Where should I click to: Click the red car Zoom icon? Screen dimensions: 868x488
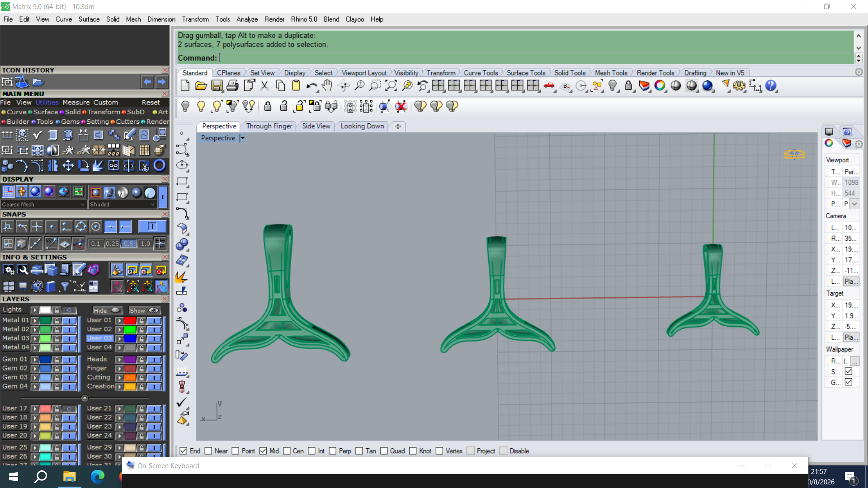pyautogui.click(x=549, y=86)
